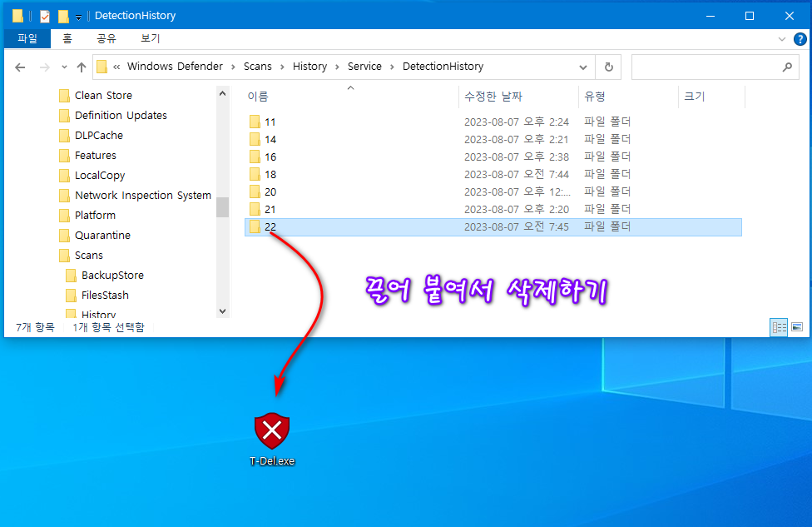Click navigation pane scroll up arrow
Image resolution: width=812 pixels, height=527 pixels.
[x=223, y=94]
